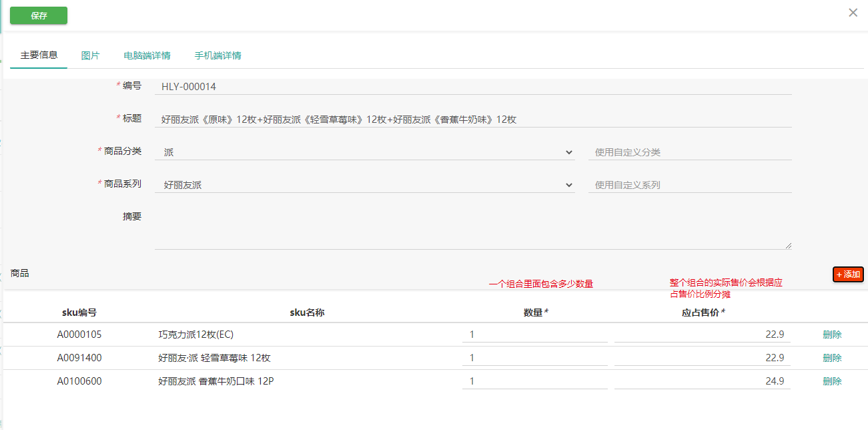The width and height of the screenshot is (868, 430).
Task: Click the 应占售价 column header
Action: (x=703, y=312)
